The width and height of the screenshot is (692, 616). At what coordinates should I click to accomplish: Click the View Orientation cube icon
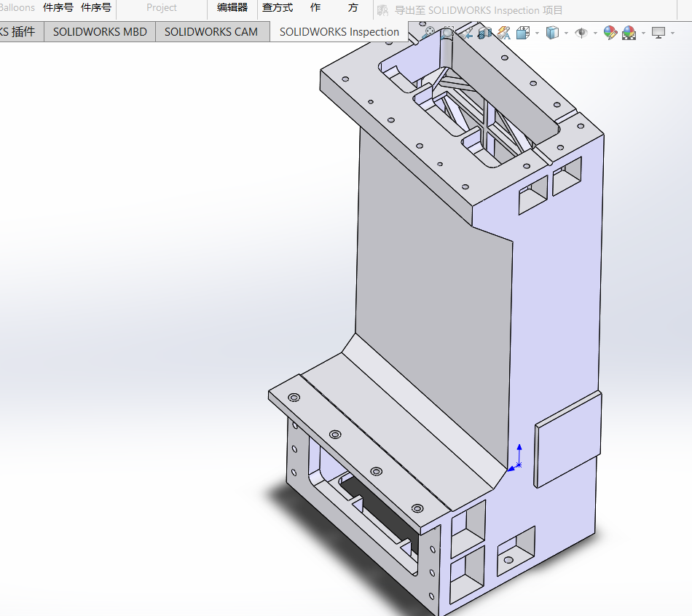pos(523,33)
